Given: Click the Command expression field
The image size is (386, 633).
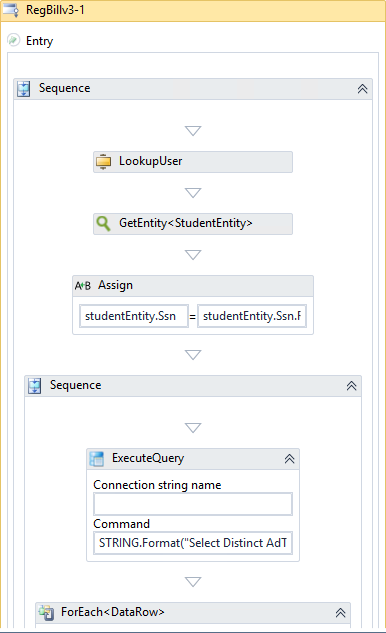Looking at the screenshot, I should 193,543.
